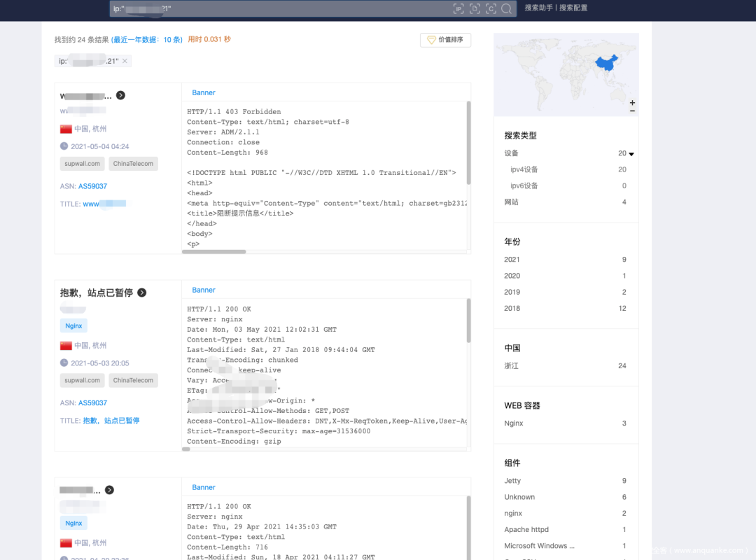The width and height of the screenshot is (756, 560).
Task: Click the arrow icon next to 抱歉，站点已暂停
Action: [x=141, y=292]
